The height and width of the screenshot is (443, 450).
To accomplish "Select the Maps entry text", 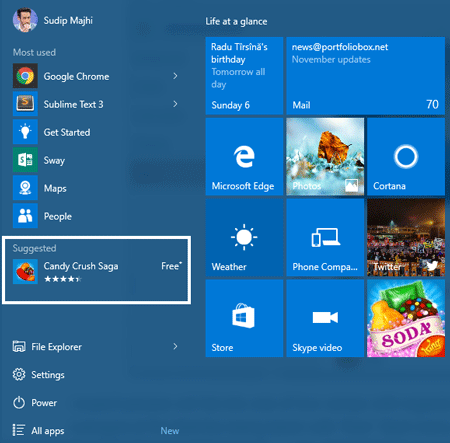I will click(x=55, y=189).
